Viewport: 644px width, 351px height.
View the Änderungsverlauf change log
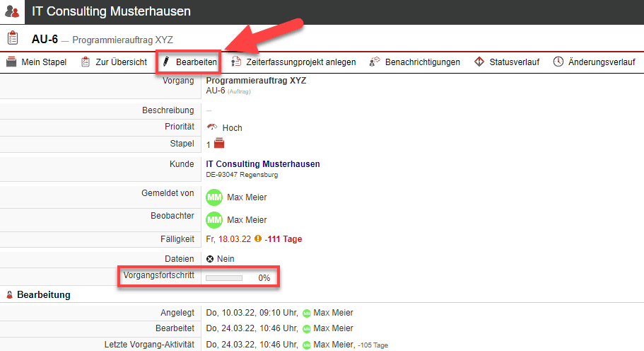pyautogui.click(x=594, y=62)
